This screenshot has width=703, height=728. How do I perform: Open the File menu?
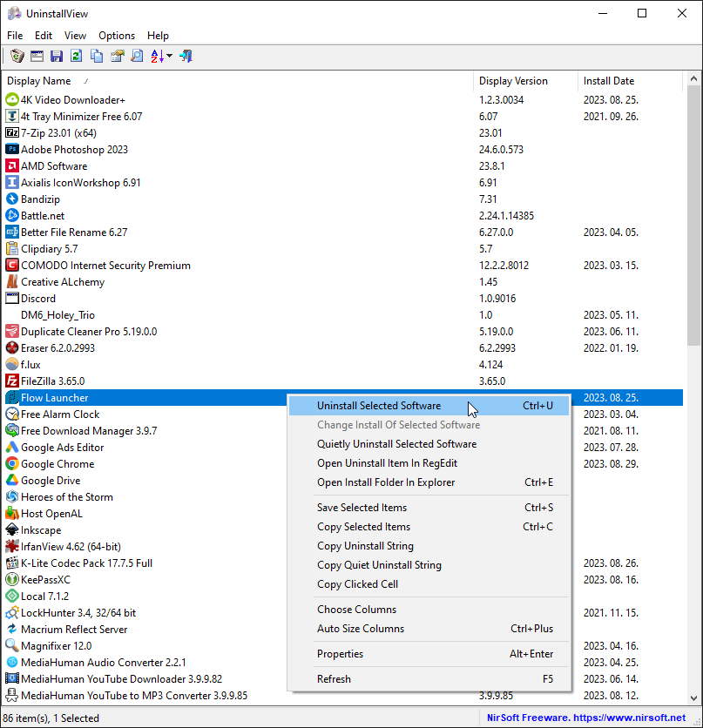15,36
